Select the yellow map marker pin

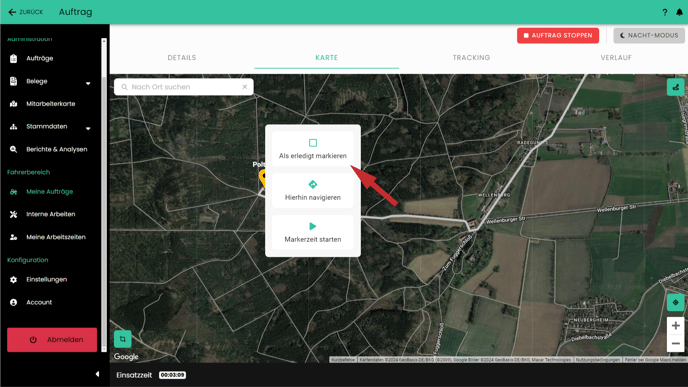click(x=262, y=178)
